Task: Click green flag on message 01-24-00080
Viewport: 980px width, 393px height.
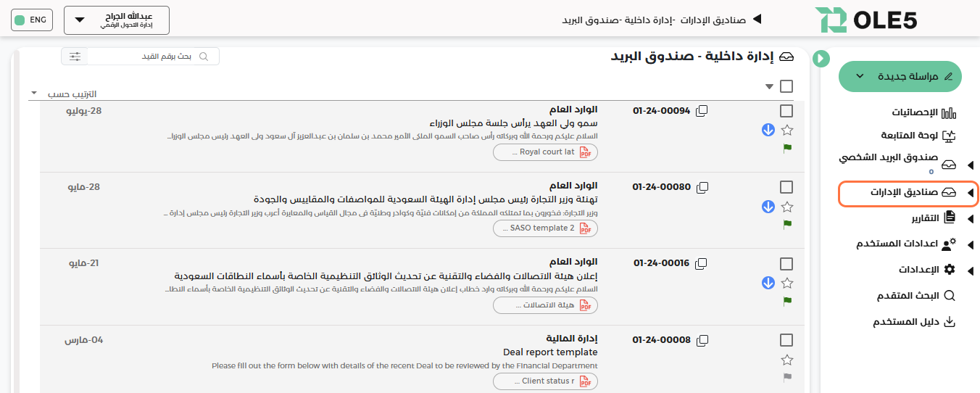Action: (787, 224)
